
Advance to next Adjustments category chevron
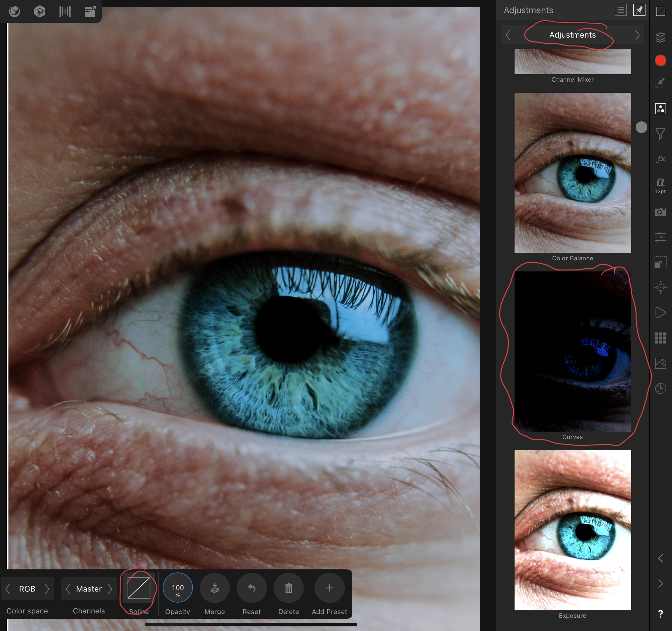[x=637, y=35]
